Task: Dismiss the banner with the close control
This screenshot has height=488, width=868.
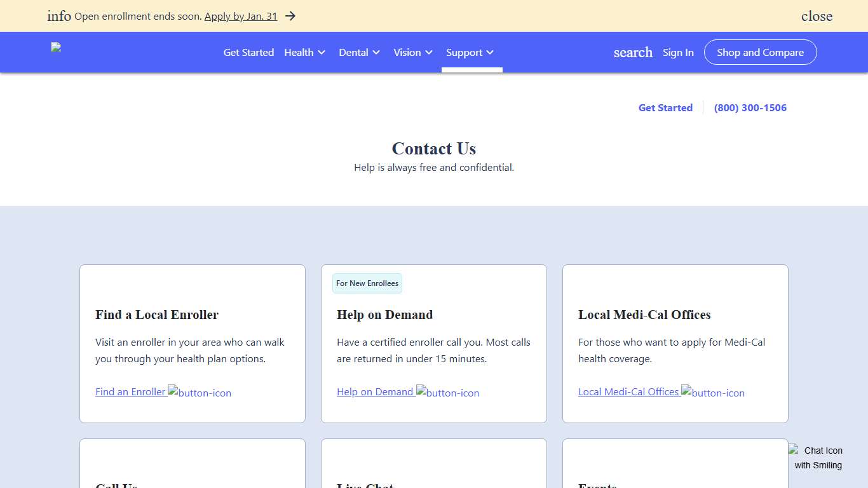Action: click(x=817, y=16)
